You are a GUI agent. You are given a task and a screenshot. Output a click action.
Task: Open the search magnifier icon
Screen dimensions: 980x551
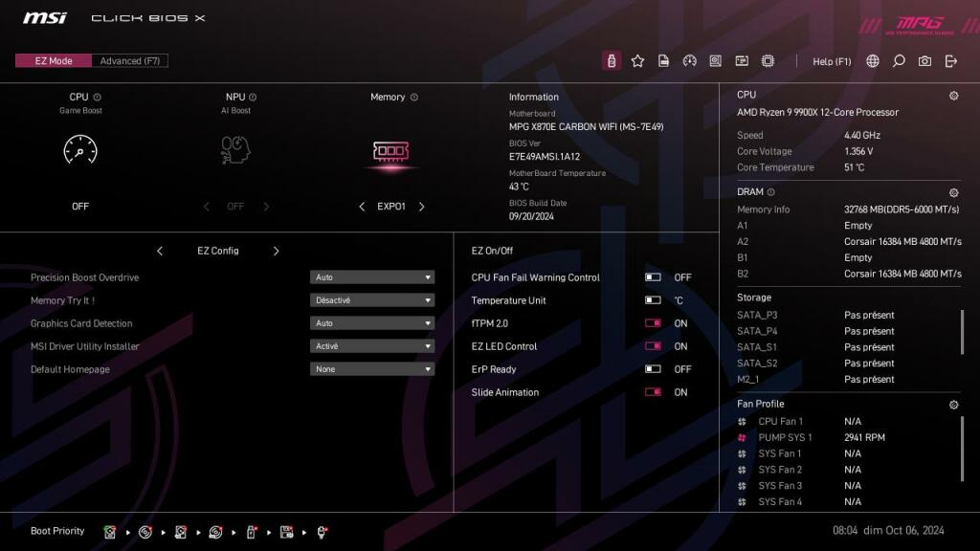pos(898,60)
